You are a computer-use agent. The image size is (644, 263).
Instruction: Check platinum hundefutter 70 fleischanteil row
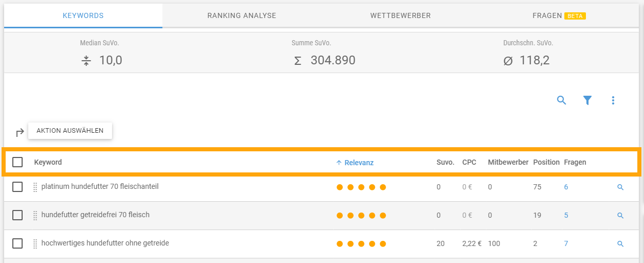[x=17, y=187]
